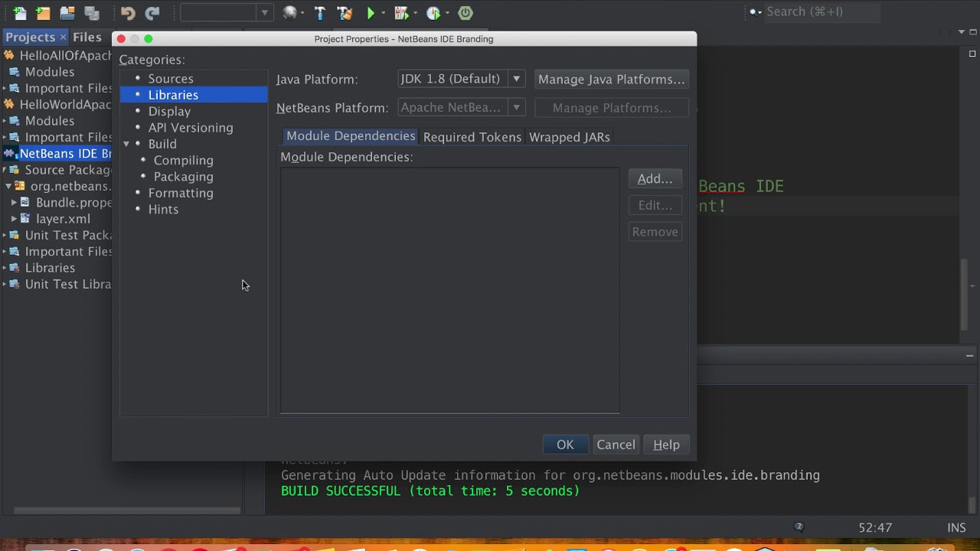Expand the layer.xml tree node

pyautogui.click(x=14, y=219)
